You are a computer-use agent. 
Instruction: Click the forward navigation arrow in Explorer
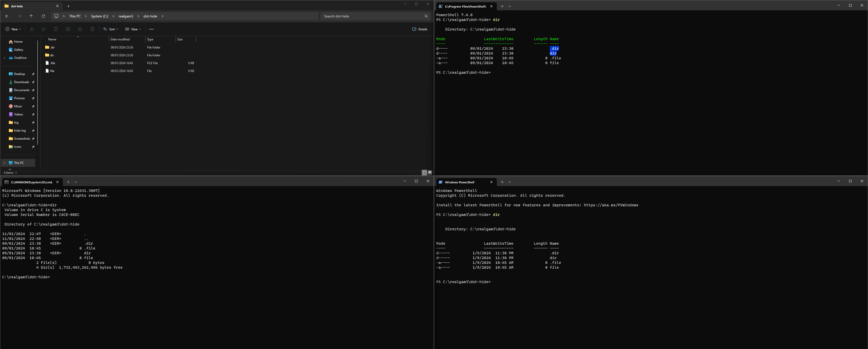[x=19, y=16]
